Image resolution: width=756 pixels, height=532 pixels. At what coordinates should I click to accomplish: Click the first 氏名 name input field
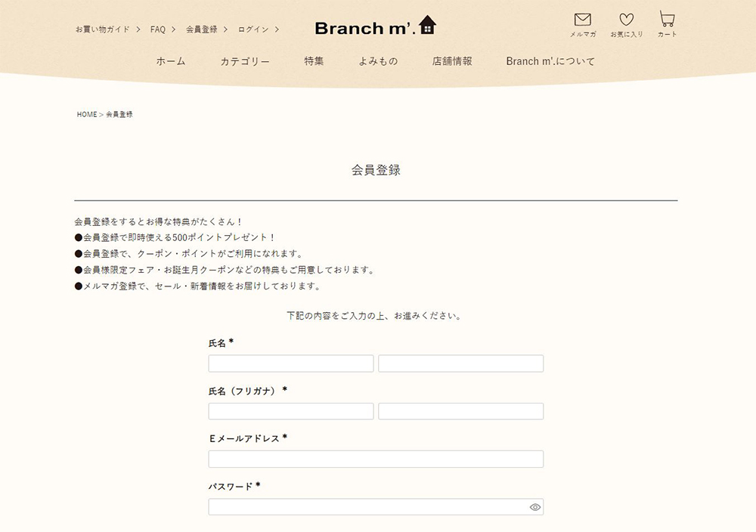tap(290, 363)
